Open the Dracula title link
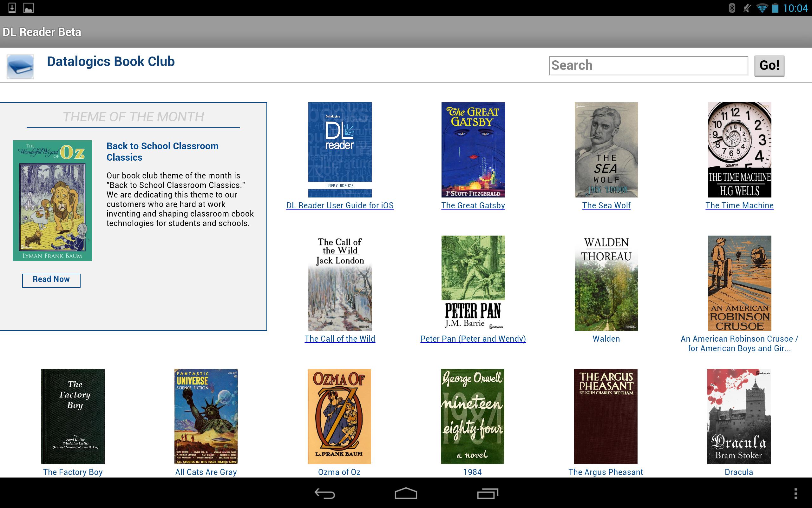 pos(739,472)
